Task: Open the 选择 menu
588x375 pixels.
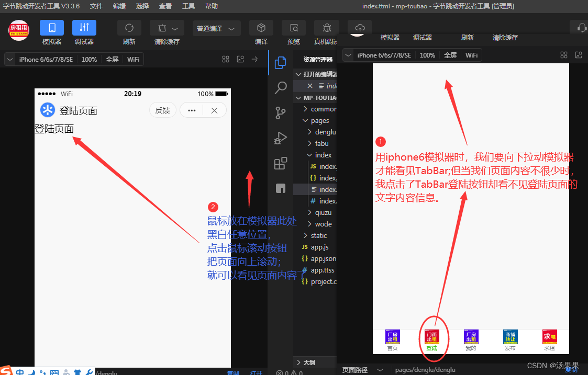Action: coord(142,6)
